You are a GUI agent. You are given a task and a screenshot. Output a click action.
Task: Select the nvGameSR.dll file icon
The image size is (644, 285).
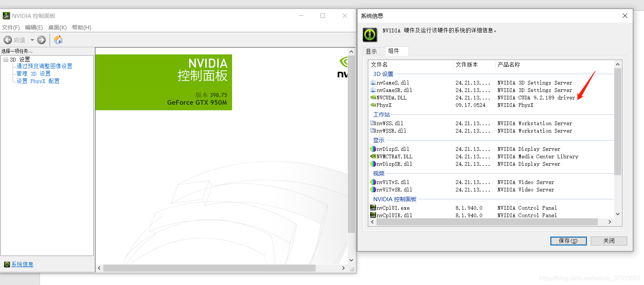point(373,90)
